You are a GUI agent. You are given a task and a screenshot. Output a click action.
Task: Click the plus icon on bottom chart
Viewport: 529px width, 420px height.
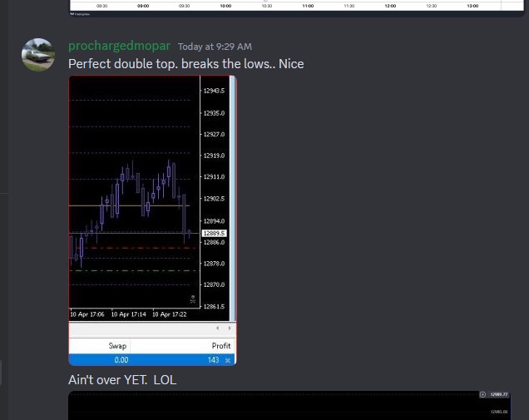(x=482, y=394)
